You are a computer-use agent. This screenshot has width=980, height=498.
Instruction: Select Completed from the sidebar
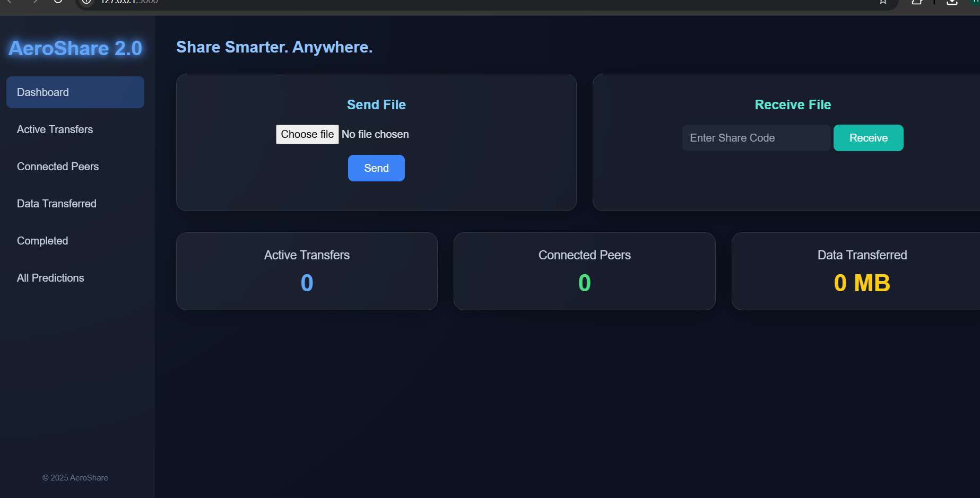42,240
